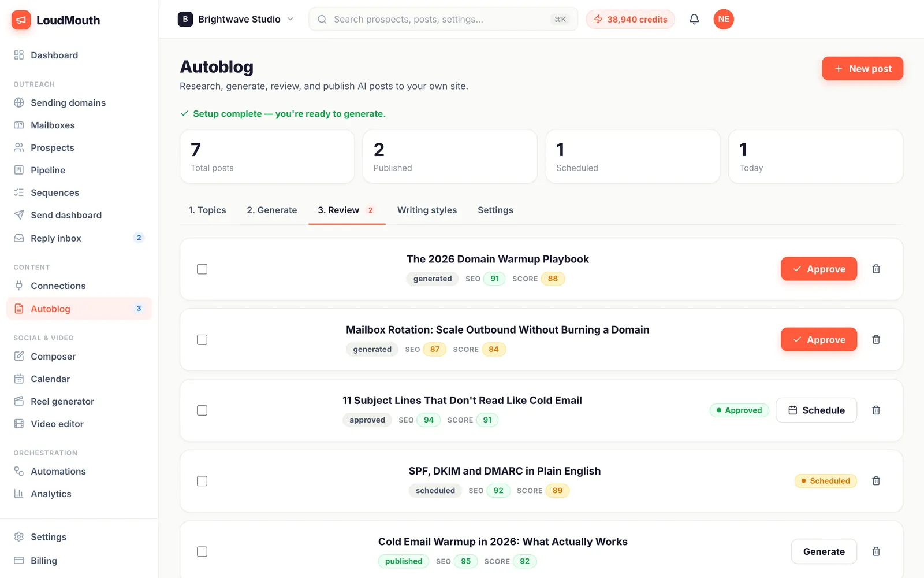The image size is (924, 578).
Task: Tick the Mailbox Rotation post checkbox
Action: click(202, 339)
